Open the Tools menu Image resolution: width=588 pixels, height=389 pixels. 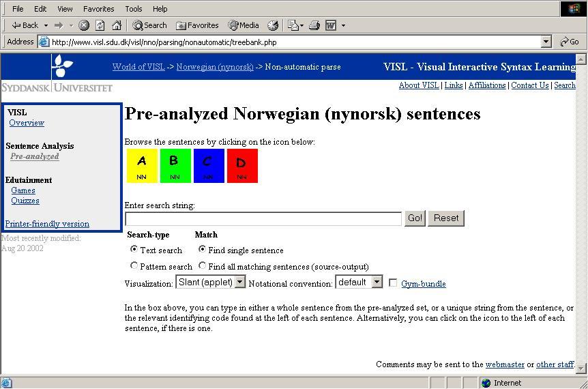coord(133,9)
